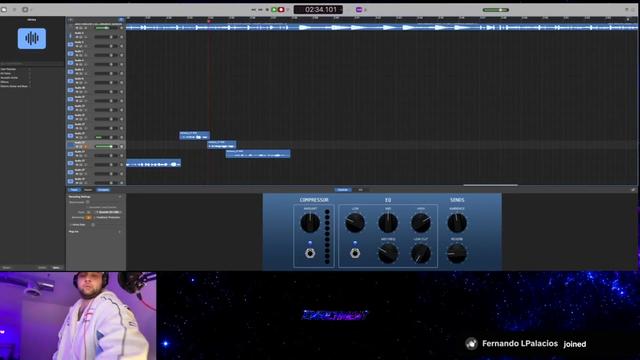Switch to the Master tab in inspector
Image resolution: width=640 pixels, height=360 pixels.
pos(88,190)
